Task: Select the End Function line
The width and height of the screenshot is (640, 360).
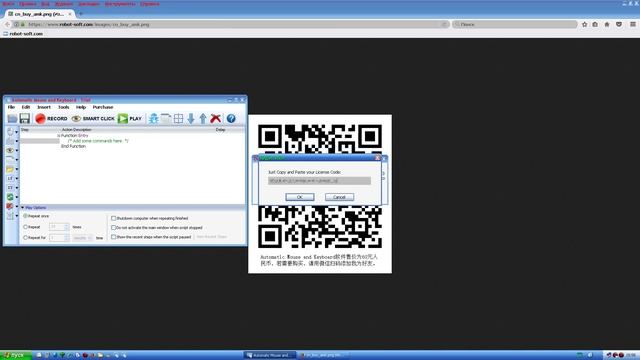Action: [73, 146]
